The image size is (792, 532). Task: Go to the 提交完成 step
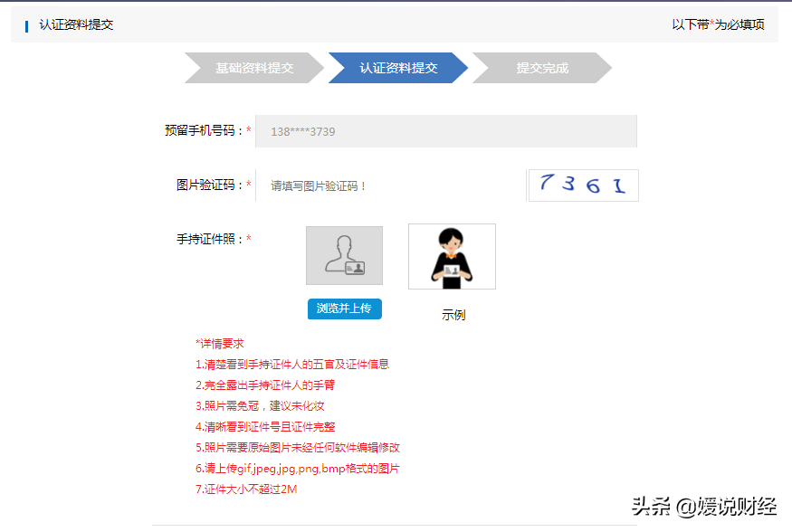(x=542, y=68)
